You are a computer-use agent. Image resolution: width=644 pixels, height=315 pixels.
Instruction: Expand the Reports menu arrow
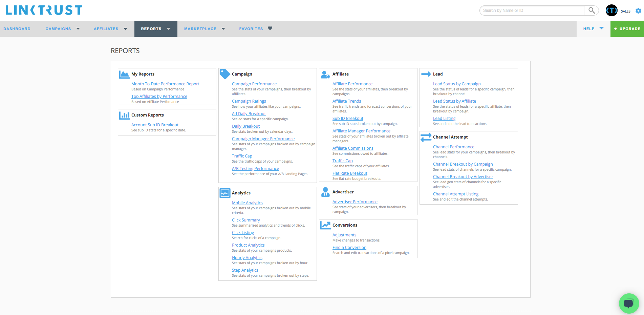point(169,29)
